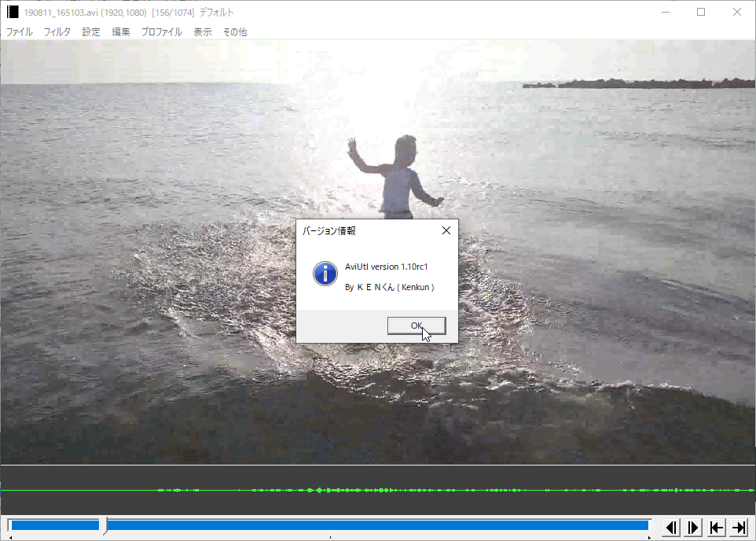
Task: Click the long blue seek bar to change frames
Action: pyautogui.click(x=377, y=524)
